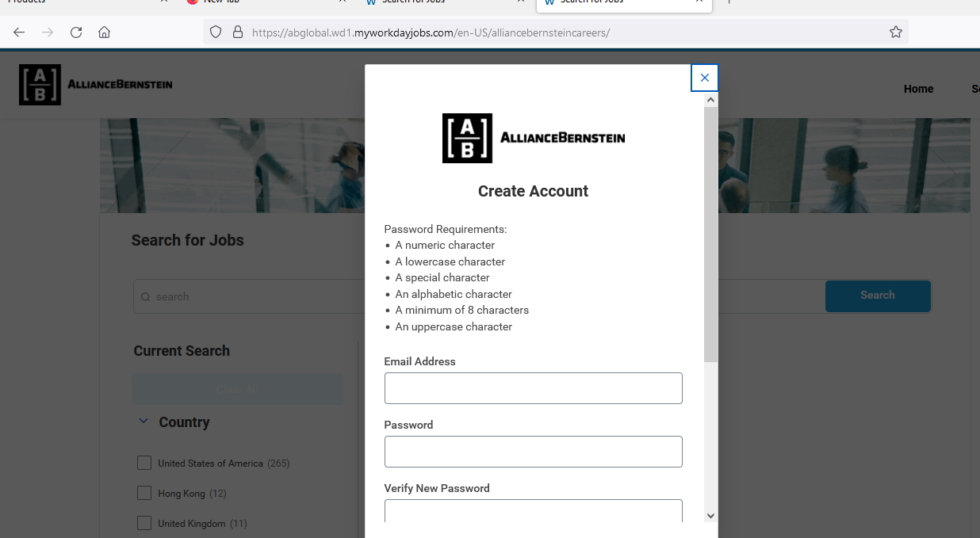
Task: Click the dialog scrollbar down arrow
Action: click(710, 516)
